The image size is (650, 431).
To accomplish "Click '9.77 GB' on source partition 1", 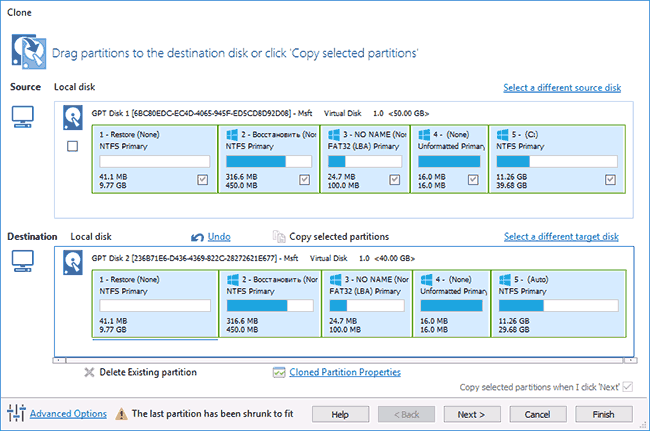I will click(x=113, y=185).
